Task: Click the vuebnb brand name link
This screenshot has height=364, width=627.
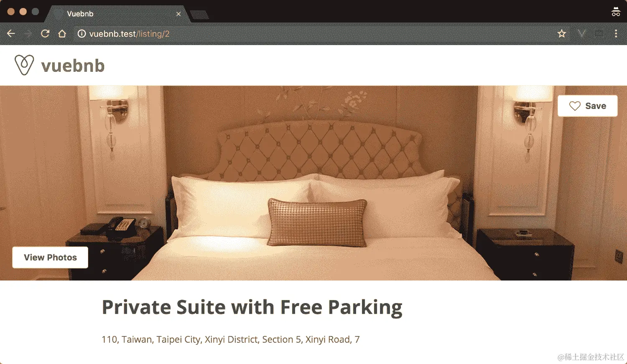Action: pyautogui.click(x=73, y=66)
